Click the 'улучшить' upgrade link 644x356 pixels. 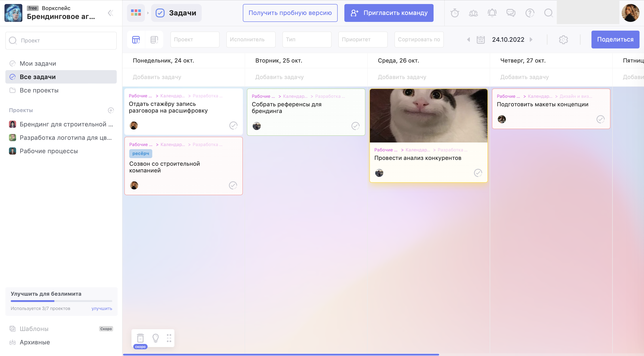tap(102, 309)
